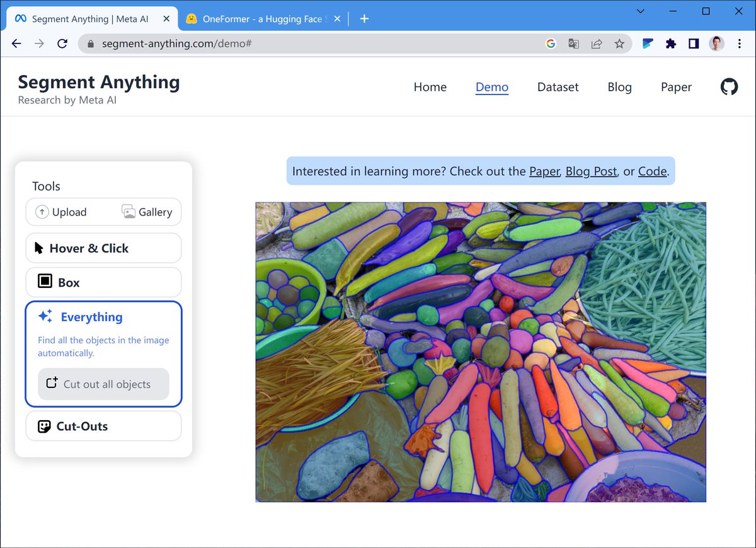This screenshot has width=756, height=548.
Task: Open the Dataset nav link
Action: point(558,87)
